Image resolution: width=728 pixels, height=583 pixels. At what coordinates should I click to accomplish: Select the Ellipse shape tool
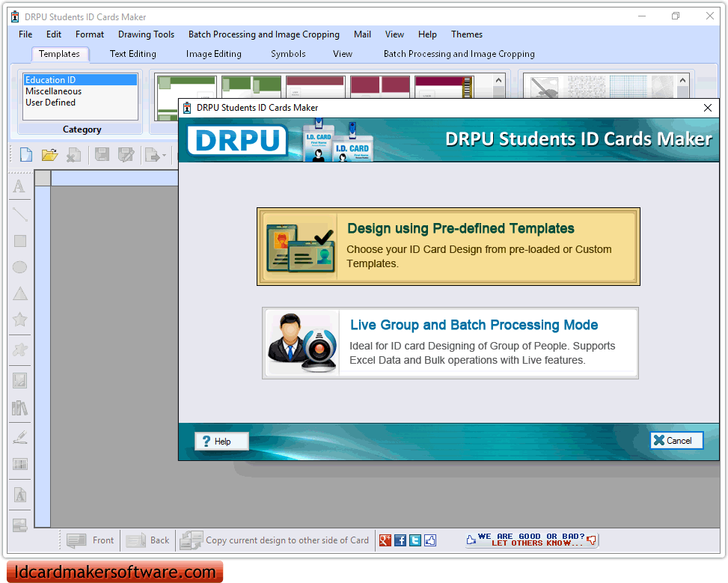pyautogui.click(x=19, y=267)
